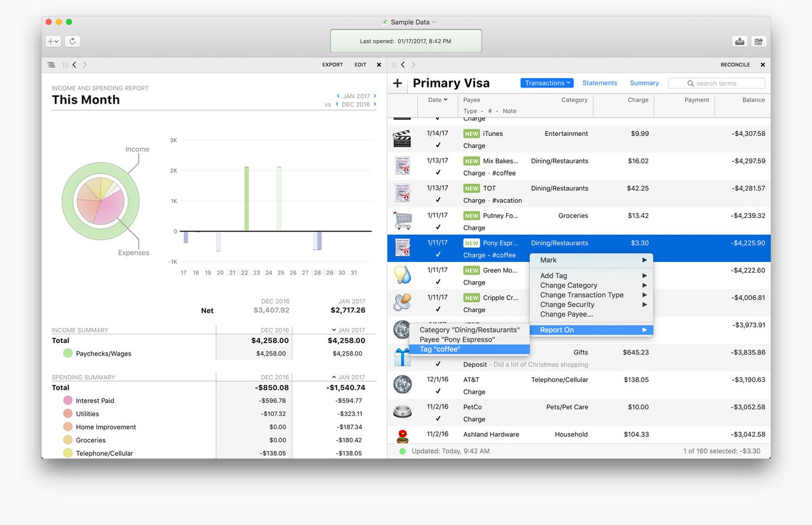Toggle the cleared checkmark on the PetCo transaction
Image resolution: width=812 pixels, height=525 pixels.
click(x=437, y=418)
